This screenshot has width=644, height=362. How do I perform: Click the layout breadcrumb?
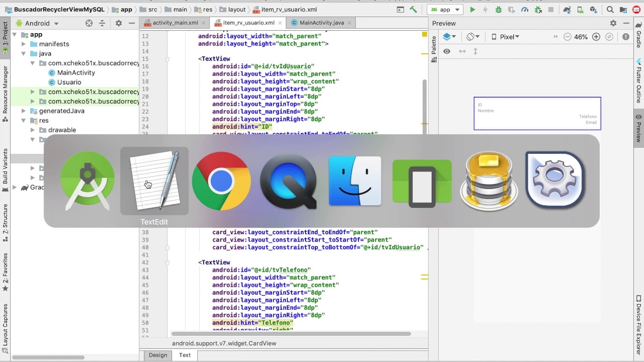tap(232, 10)
